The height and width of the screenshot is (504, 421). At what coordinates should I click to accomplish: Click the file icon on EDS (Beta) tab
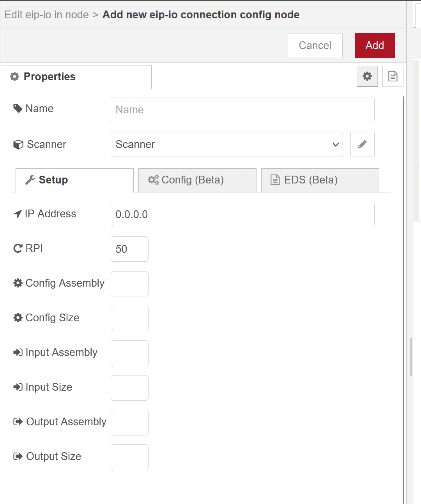tap(275, 180)
